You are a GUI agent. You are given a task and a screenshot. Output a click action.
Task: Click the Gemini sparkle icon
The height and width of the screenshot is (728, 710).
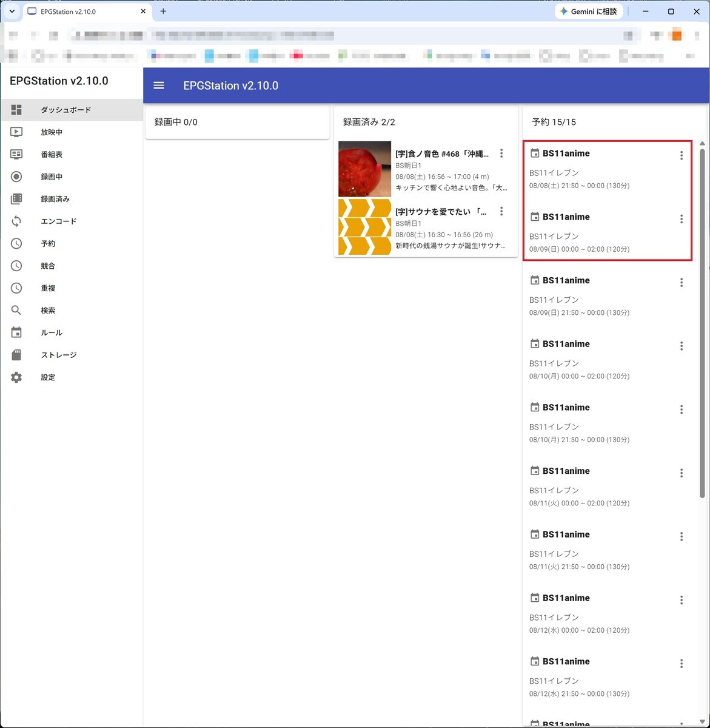[x=564, y=12]
